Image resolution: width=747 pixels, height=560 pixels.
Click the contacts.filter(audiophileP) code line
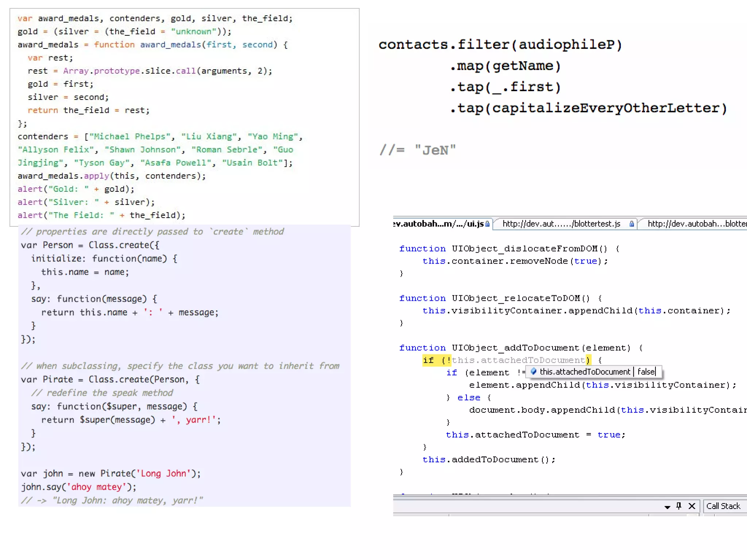[500, 44]
